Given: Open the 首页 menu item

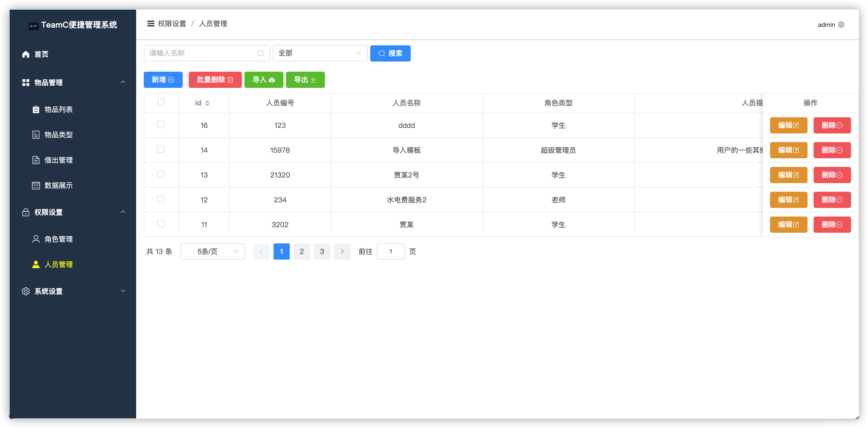Looking at the screenshot, I should point(73,54).
